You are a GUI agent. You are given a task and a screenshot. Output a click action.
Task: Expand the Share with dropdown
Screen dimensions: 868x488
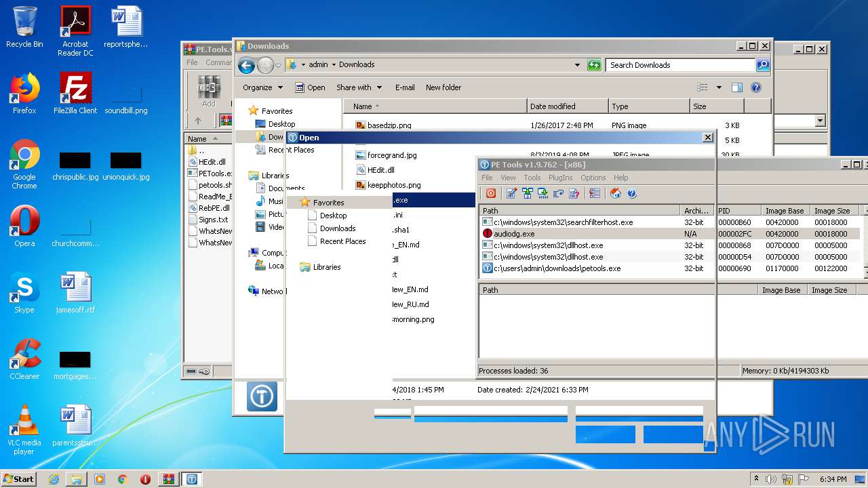tap(359, 87)
